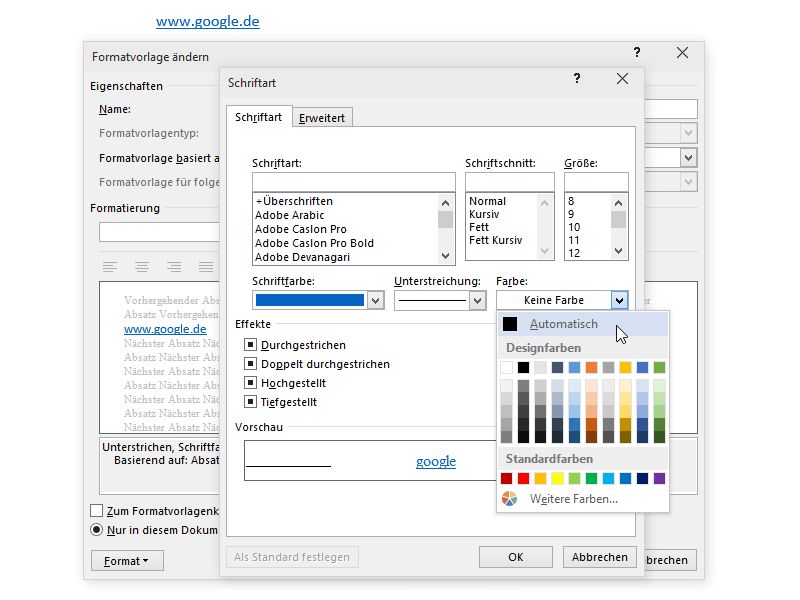Click the help question mark in Schriftart dialog
Image resolution: width=800 pixels, height=600 pixels.
coord(577,79)
